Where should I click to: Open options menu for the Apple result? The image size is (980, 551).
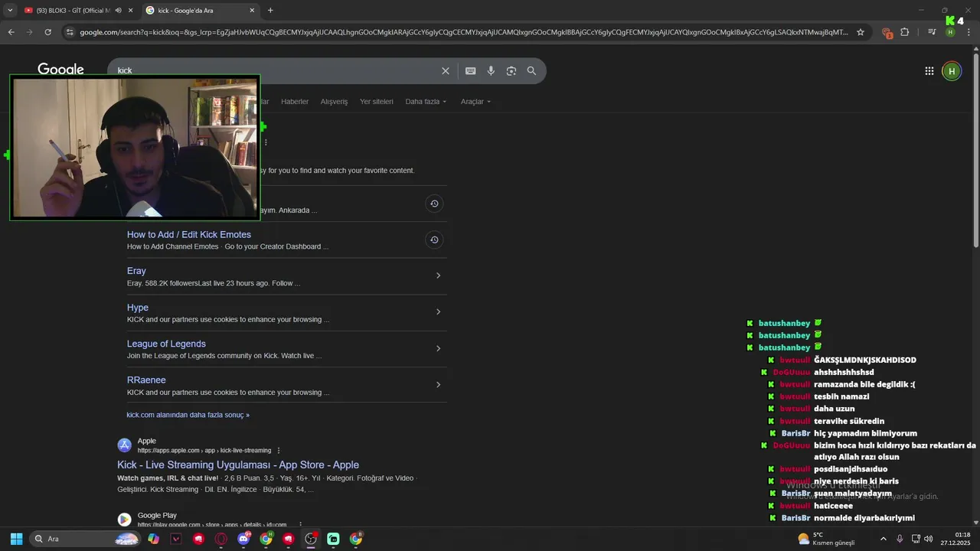[279, 451]
